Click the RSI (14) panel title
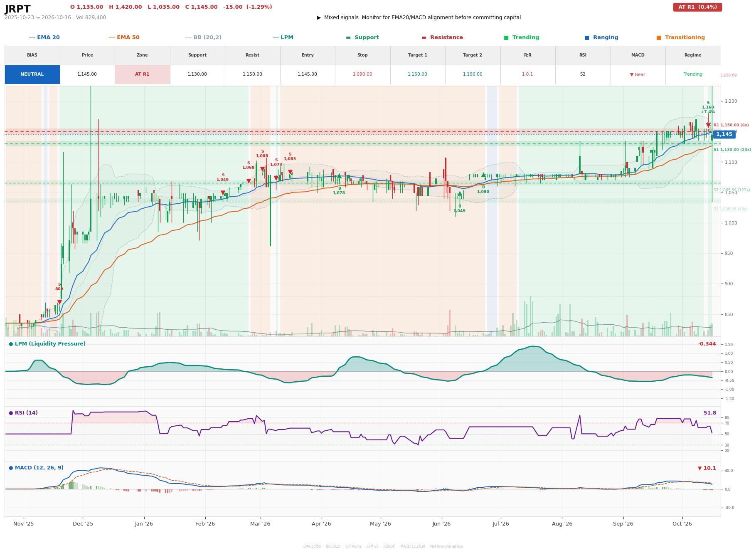Viewport: 756px width, 553px height. (x=23, y=413)
